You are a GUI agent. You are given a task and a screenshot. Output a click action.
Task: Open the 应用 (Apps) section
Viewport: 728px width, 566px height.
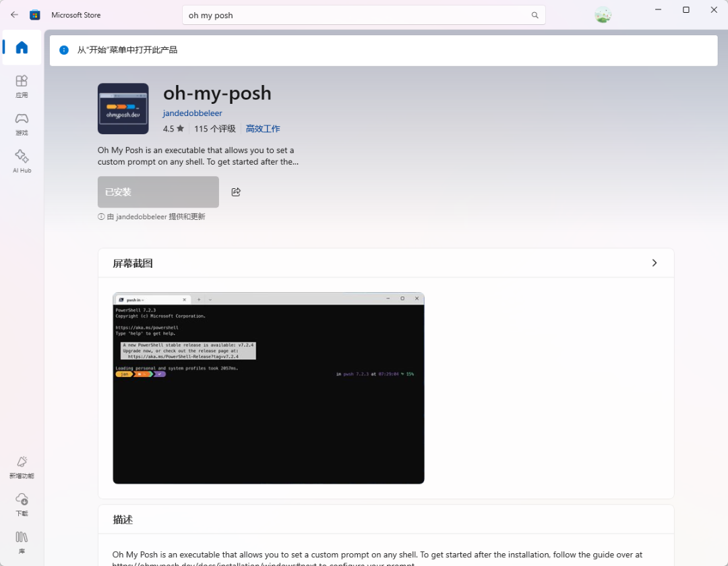(22, 86)
